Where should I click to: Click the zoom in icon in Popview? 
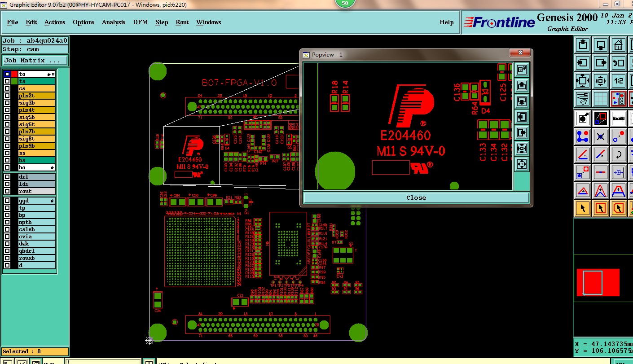[522, 148]
